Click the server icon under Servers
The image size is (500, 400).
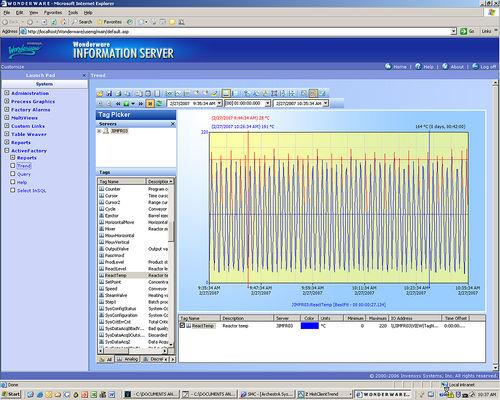pos(106,131)
